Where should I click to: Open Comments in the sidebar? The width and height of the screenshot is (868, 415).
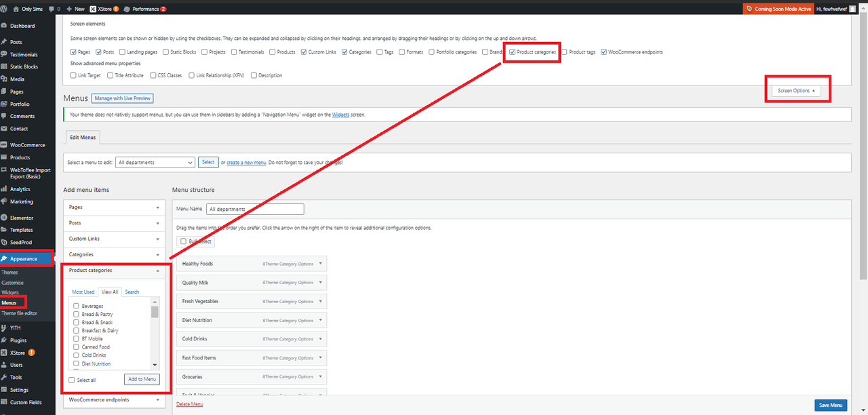pyautogui.click(x=22, y=116)
